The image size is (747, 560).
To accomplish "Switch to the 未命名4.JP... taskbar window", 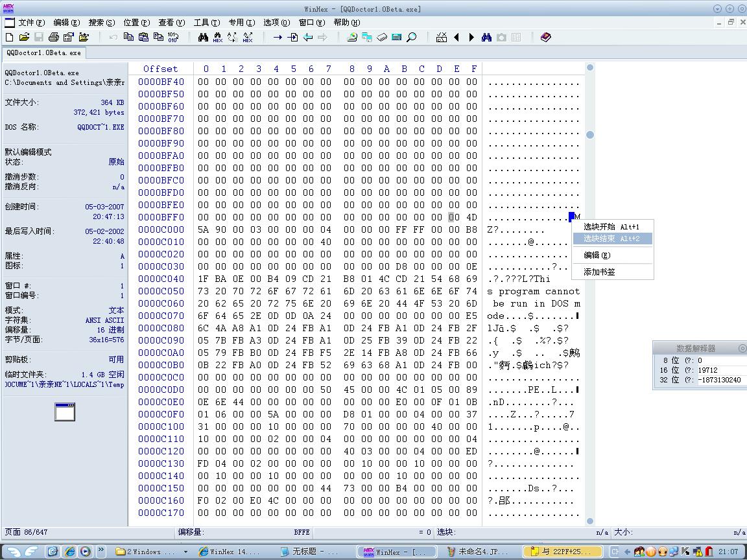I will 479,552.
